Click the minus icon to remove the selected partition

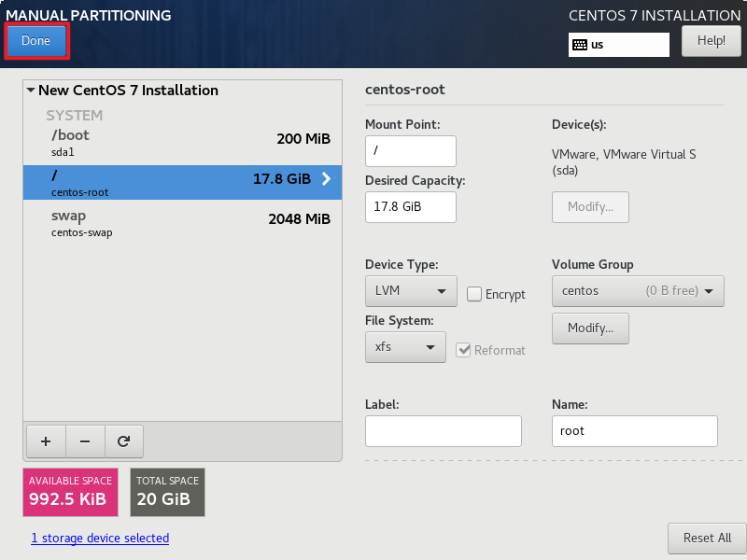tap(84, 441)
